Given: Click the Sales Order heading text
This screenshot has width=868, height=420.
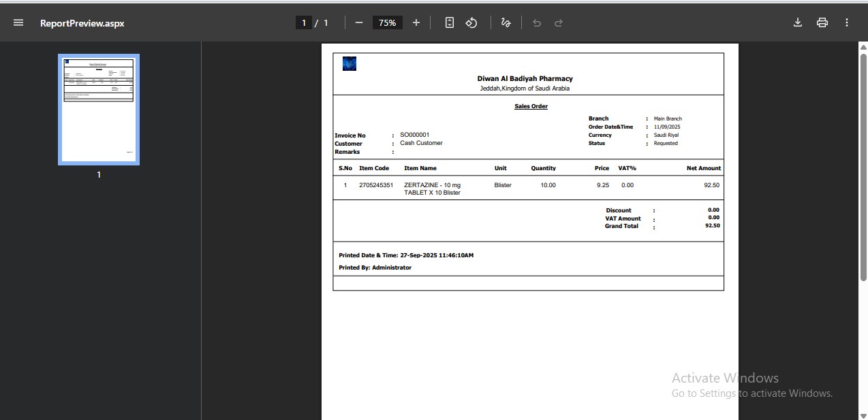Looking at the screenshot, I should point(531,106).
